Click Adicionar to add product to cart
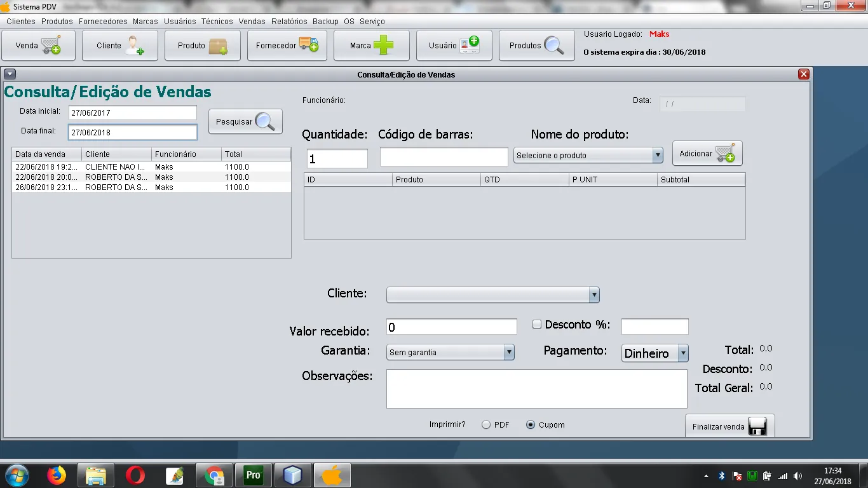The width and height of the screenshot is (868, 488). [707, 154]
